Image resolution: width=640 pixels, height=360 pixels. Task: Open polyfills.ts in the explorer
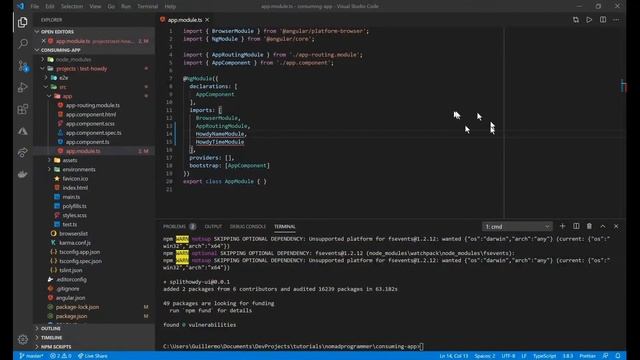[74, 206]
